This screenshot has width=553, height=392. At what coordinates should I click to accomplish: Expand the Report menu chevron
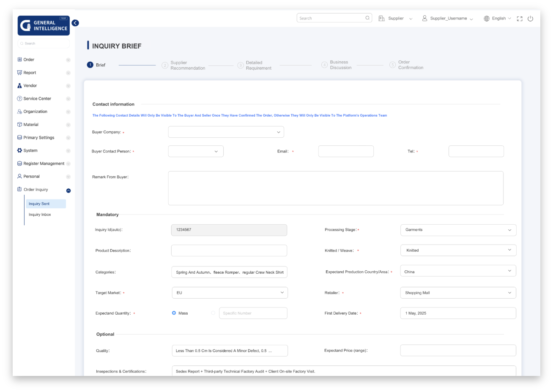pos(68,73)
